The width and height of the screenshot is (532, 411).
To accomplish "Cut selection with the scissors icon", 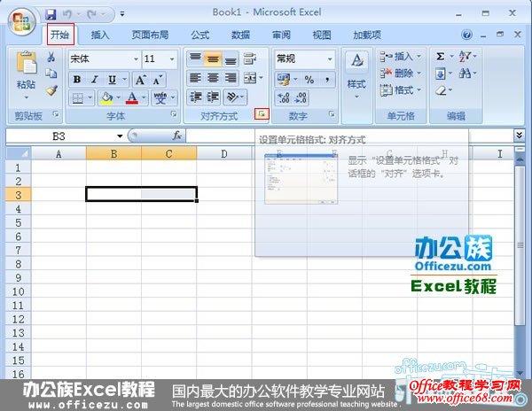I will pyautogui.click(x=51, y=57).
